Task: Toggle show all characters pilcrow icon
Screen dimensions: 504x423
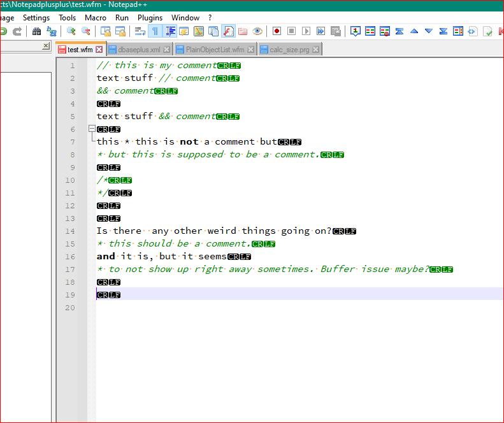Action: pyautogui.click(x=155, y=31)
